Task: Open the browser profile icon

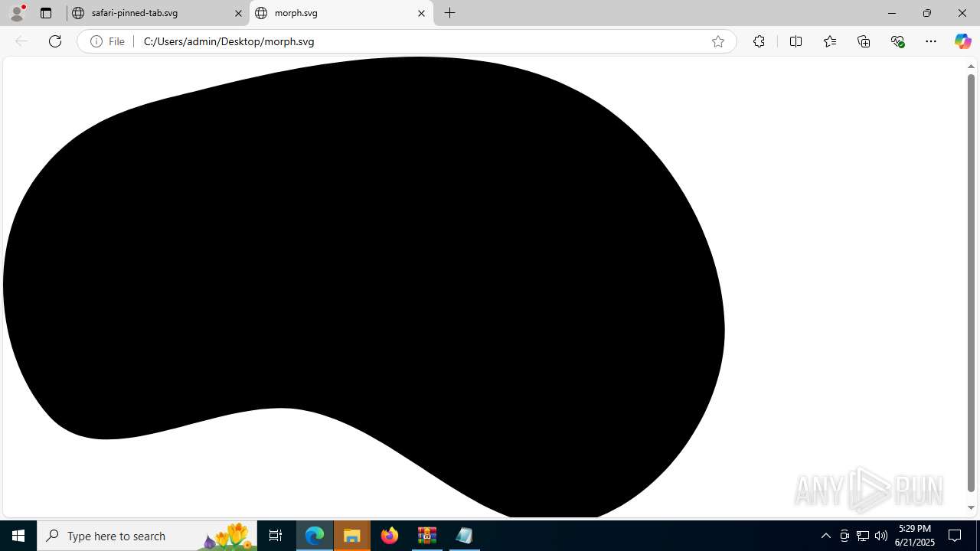Action: click(x=17, y=13)
